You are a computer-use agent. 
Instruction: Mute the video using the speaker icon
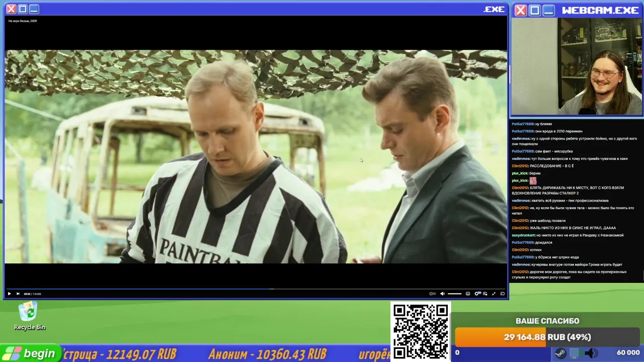click(442, 294)
